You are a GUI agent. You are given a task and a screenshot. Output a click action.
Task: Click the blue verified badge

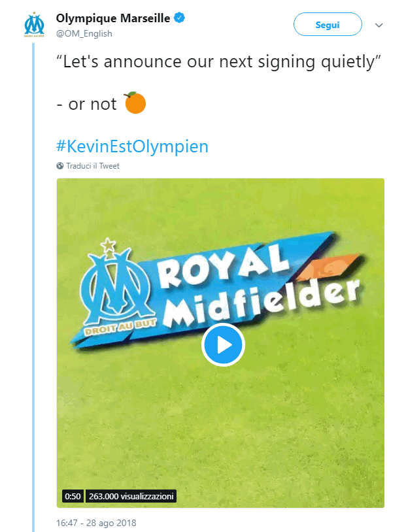click(179, 18)
